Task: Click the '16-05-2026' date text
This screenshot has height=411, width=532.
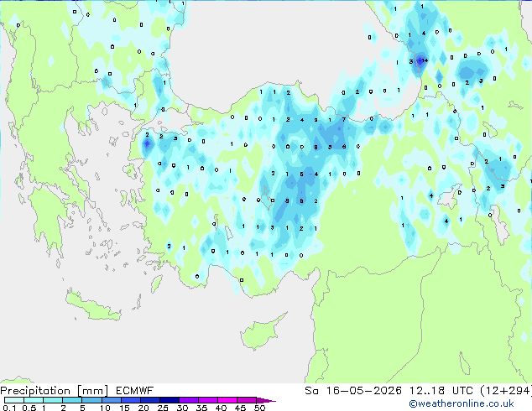Action: click(363, 391)
